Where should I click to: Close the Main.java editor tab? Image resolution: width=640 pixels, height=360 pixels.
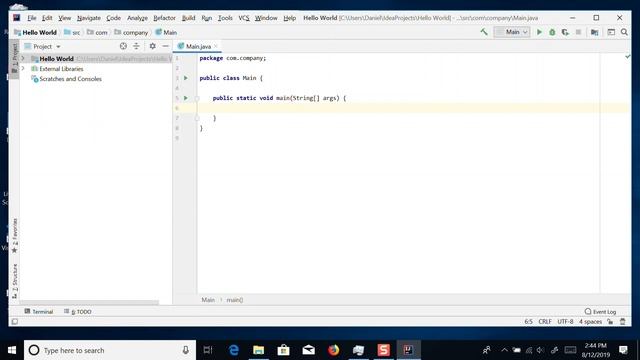(216, 46)
